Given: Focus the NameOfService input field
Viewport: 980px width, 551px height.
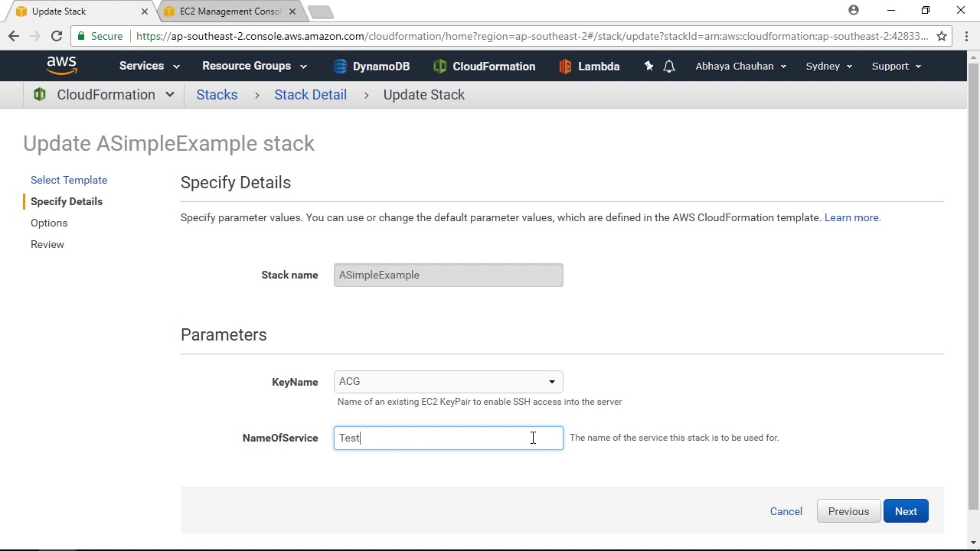Looking at the screenshot, I should pos(449,438).
